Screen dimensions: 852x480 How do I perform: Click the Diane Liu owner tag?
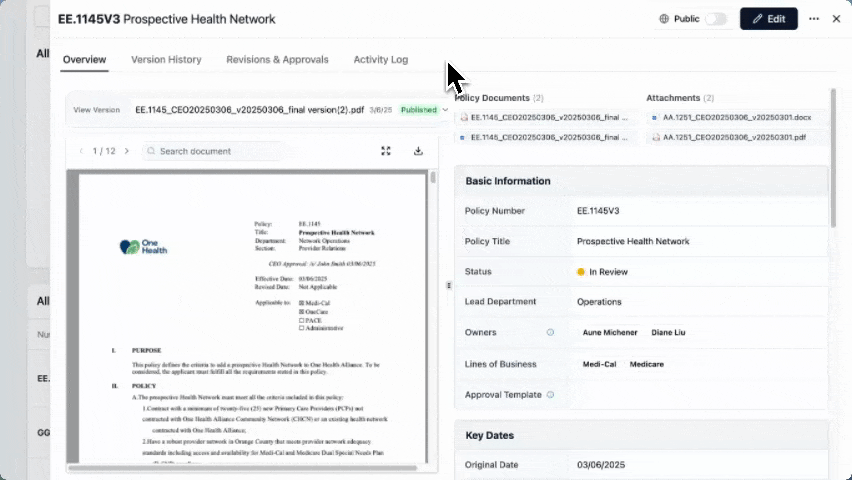point(668,332)
